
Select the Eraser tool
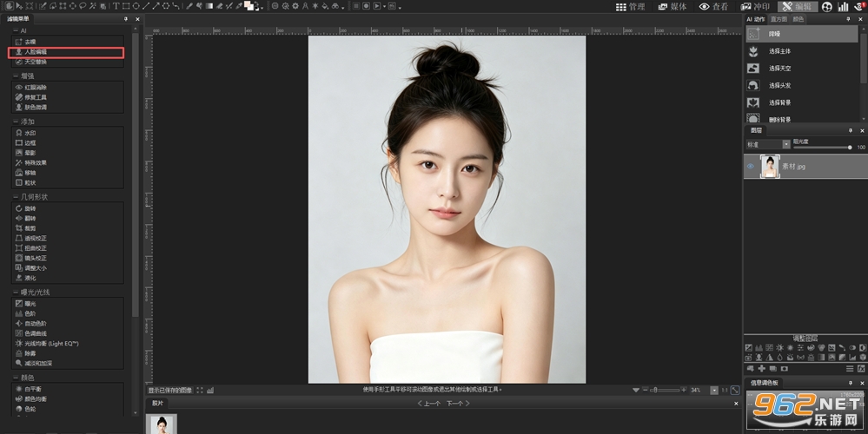coord(219,6)
